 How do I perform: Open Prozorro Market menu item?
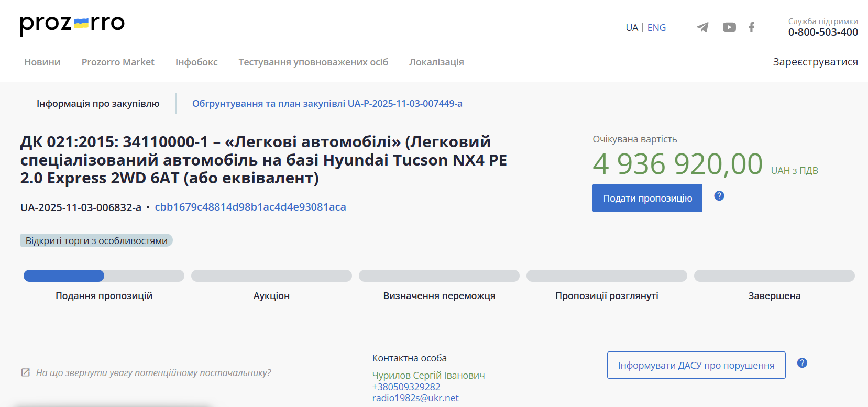(118, 62)
